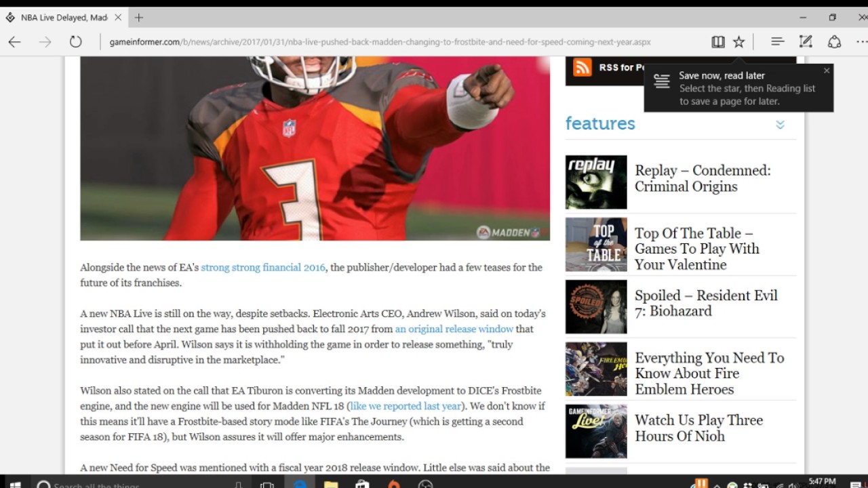Open Reading view book icon
Viewport: 868px width, 488px height.
coord(718,42)
